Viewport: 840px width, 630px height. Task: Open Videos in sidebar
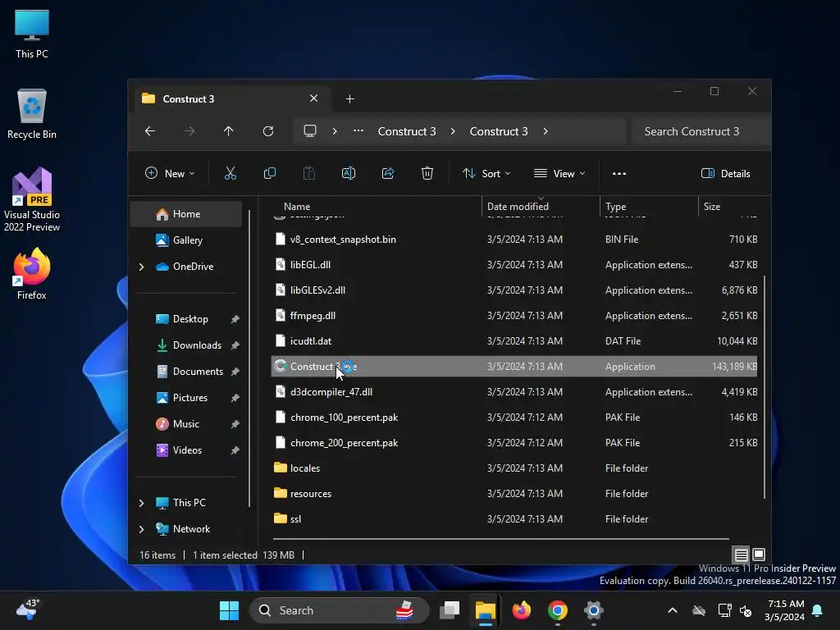click(186, 450)
